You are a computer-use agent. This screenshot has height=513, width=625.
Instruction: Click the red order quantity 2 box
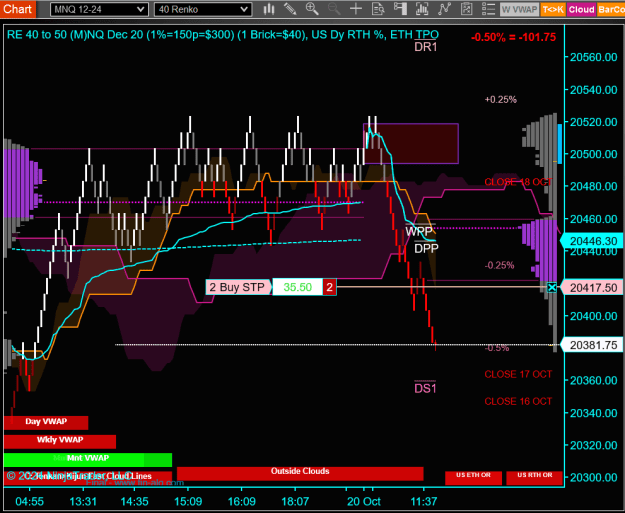pos(329,287)
